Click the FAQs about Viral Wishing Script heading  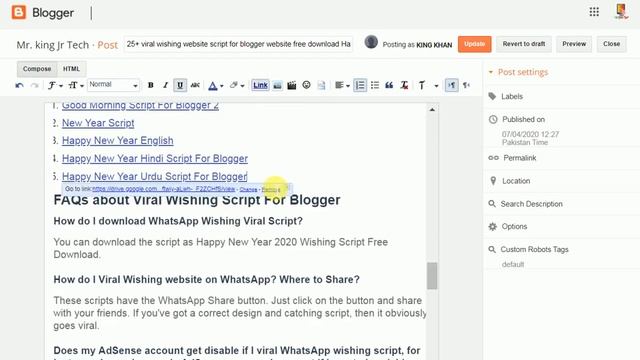[197, 200]
